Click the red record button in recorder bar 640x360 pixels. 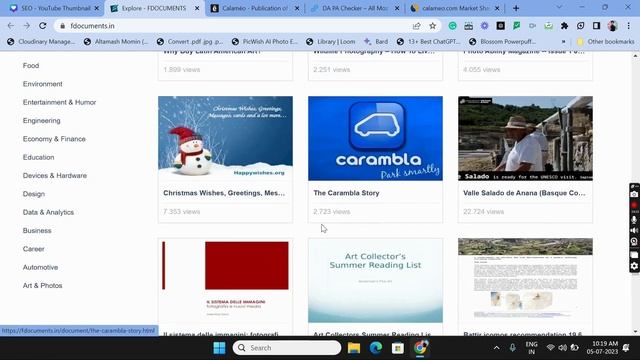[634, 205]
